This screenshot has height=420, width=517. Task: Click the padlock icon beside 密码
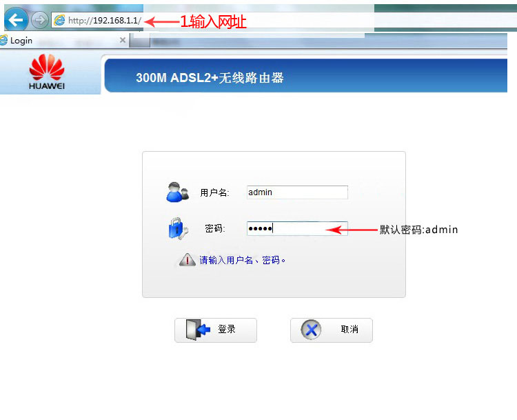178,228
